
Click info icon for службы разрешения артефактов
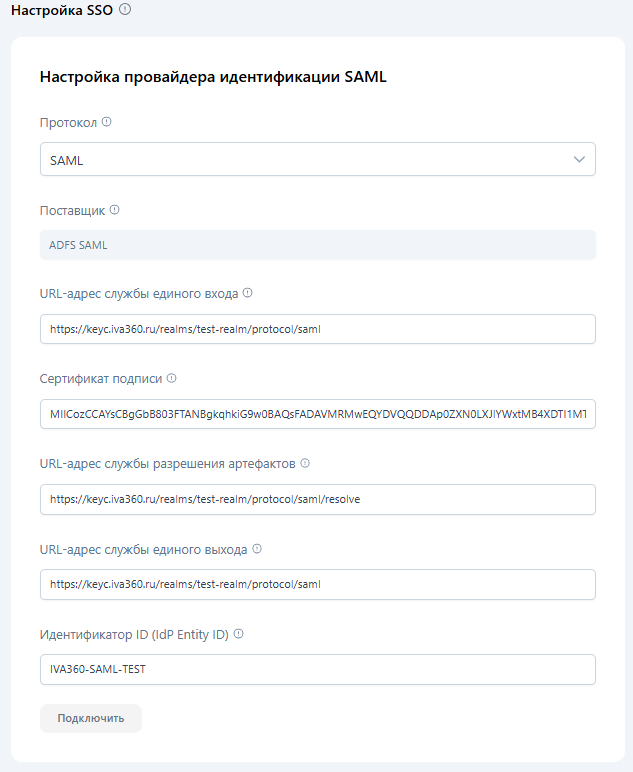pyautogui.click(x=305, y=463)
